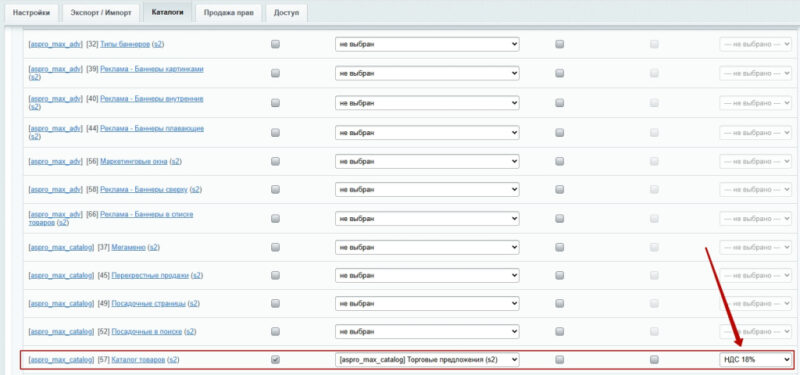Viewport: 800px width, 375px height.
Task: Expand 'не выбран' dropdown for Баннеры плавающие
Action: tap(427, 133)
